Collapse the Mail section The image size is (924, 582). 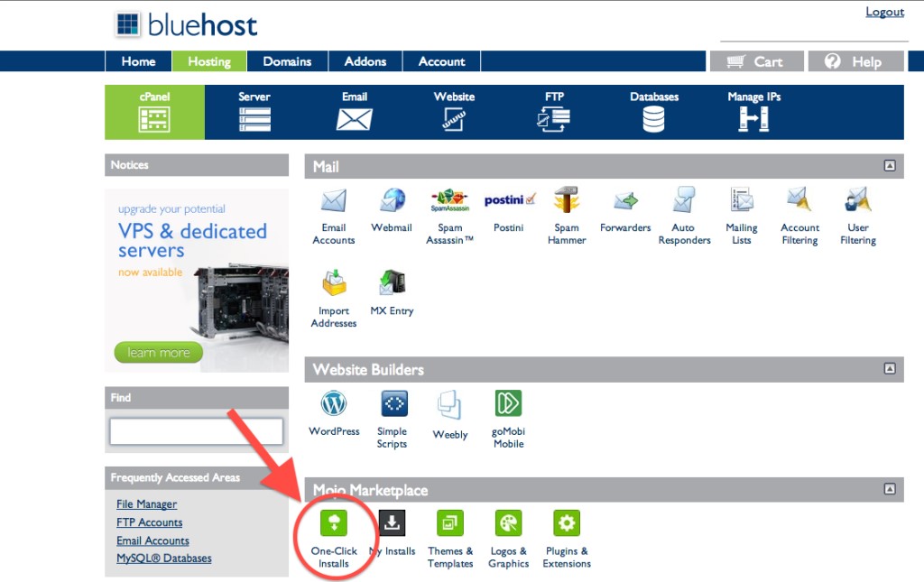[890, 165]
